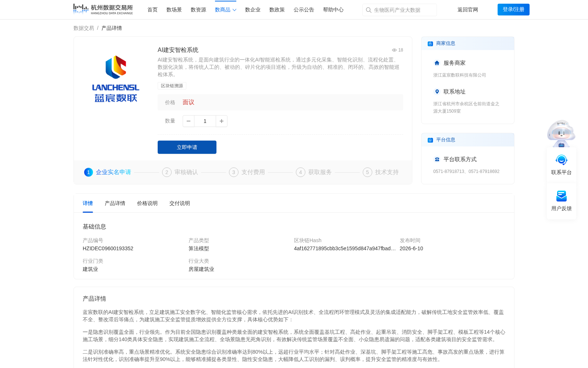This screenshot has height=368, width=588.
Task: Click industry value 房屋建筑业
Action: (x=201, y=269)
